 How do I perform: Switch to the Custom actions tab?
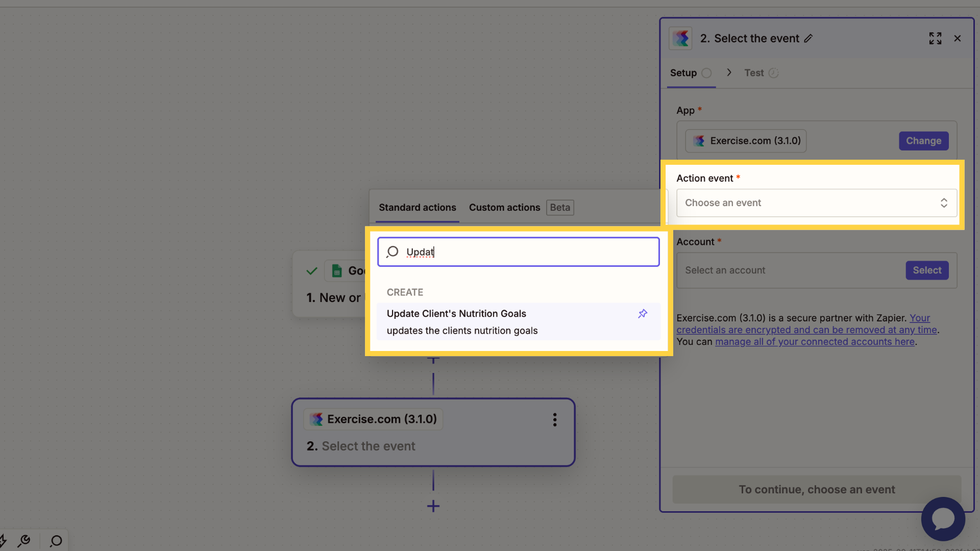pyautogui.click(x=504, y=208)
